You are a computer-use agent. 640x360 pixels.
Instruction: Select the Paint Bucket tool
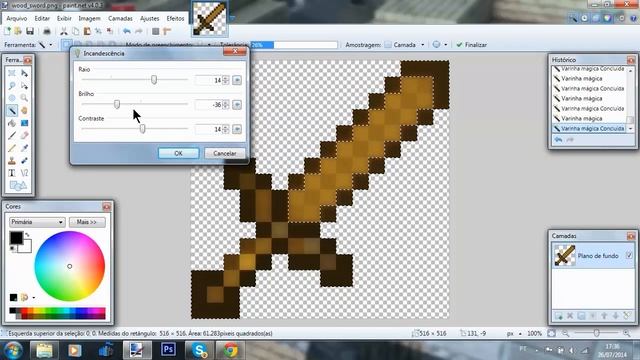pyautogui.click(x=12, y=123)
